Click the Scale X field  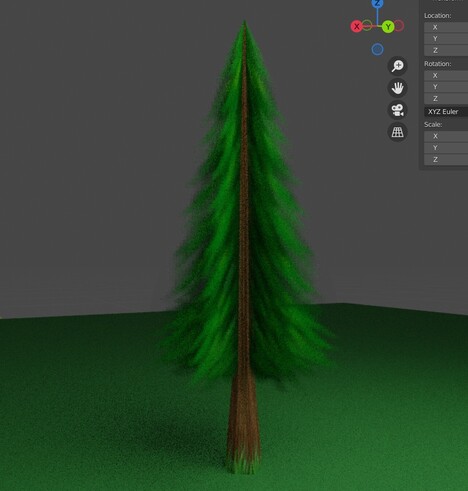click(446, 136)
